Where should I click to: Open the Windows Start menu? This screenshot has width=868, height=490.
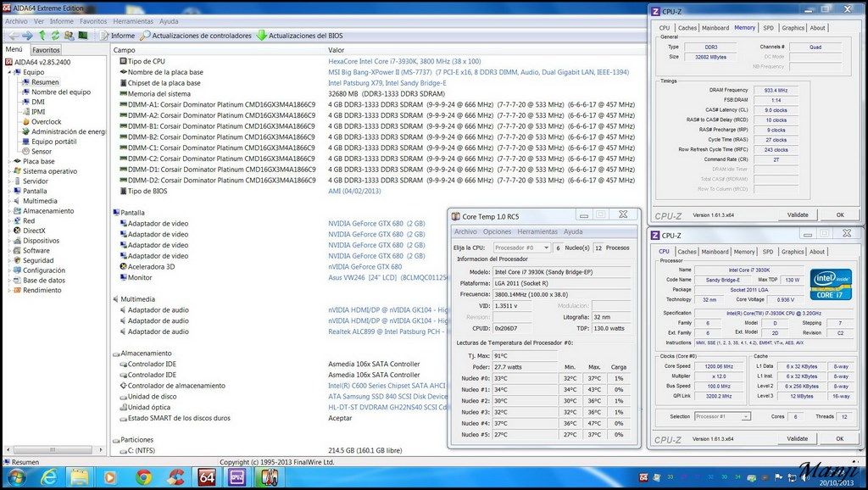click(x=15, y=477)
